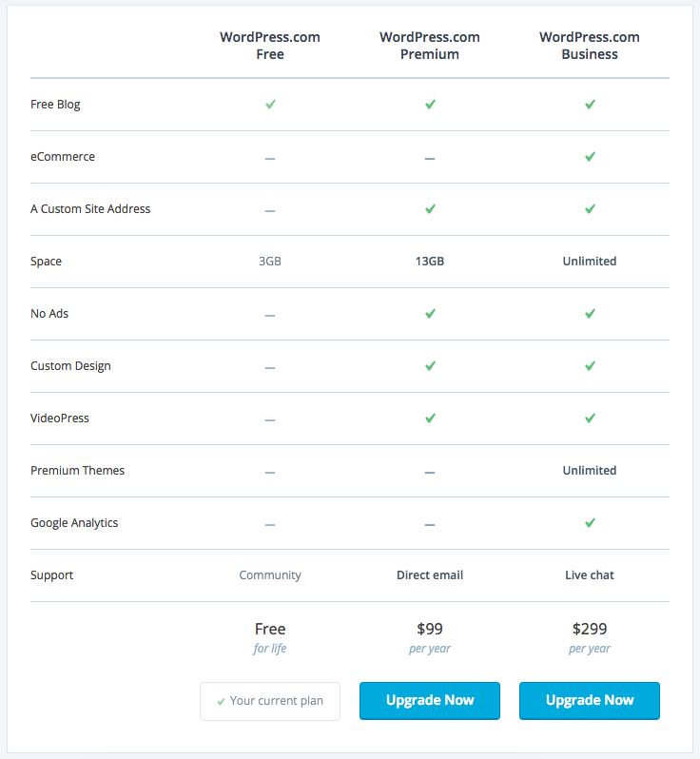The image size is (700, 759).
Task: Click the Community support value
Action: click(x=270, y=575)
